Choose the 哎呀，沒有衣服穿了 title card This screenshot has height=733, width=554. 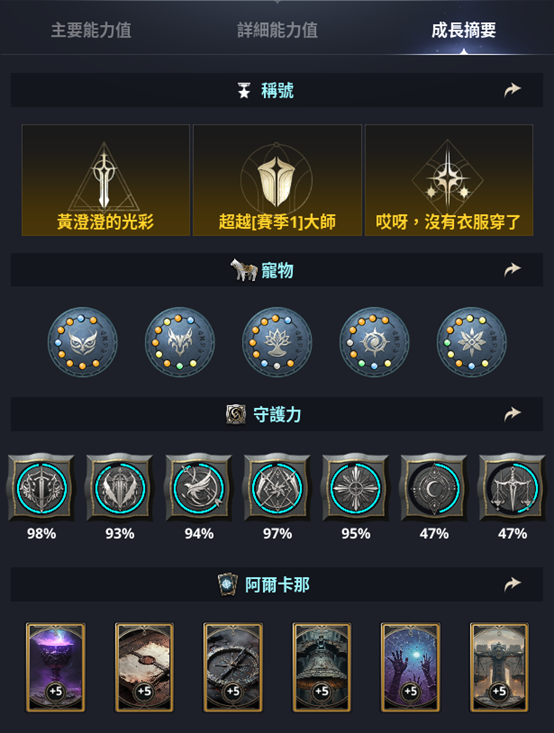point(449,180)
